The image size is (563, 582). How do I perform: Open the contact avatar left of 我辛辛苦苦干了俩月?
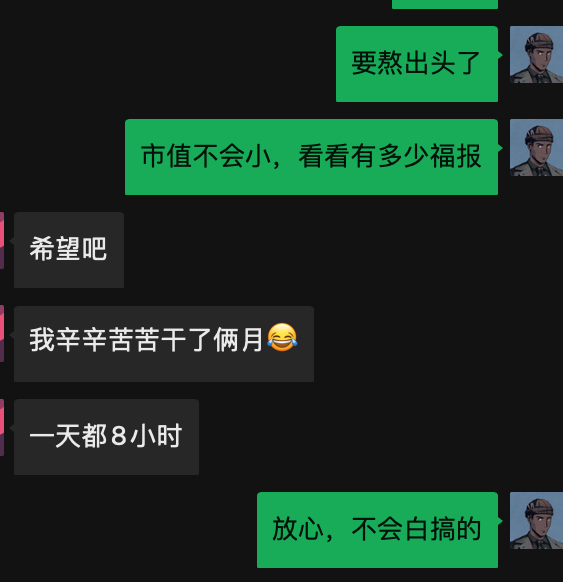(x=2, y=333)
